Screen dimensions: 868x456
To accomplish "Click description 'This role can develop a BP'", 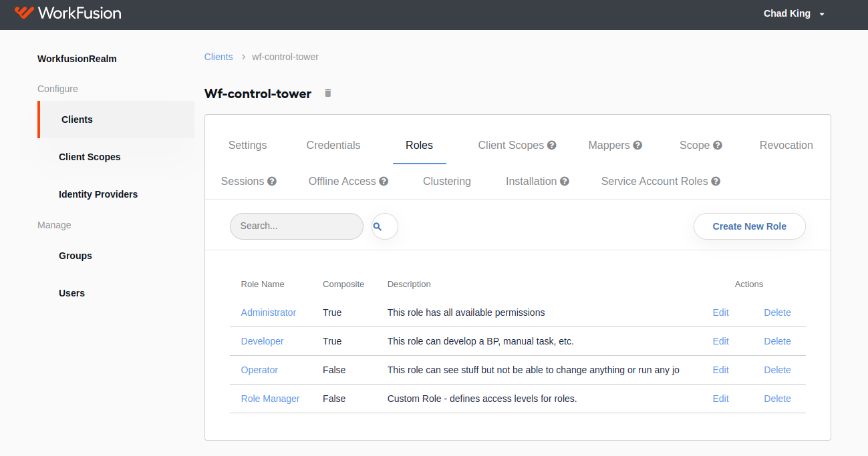I will pos(480,341).
